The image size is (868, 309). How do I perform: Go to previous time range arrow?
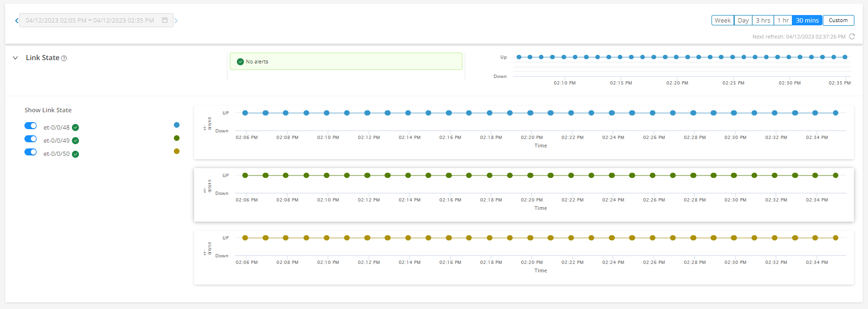16,20
